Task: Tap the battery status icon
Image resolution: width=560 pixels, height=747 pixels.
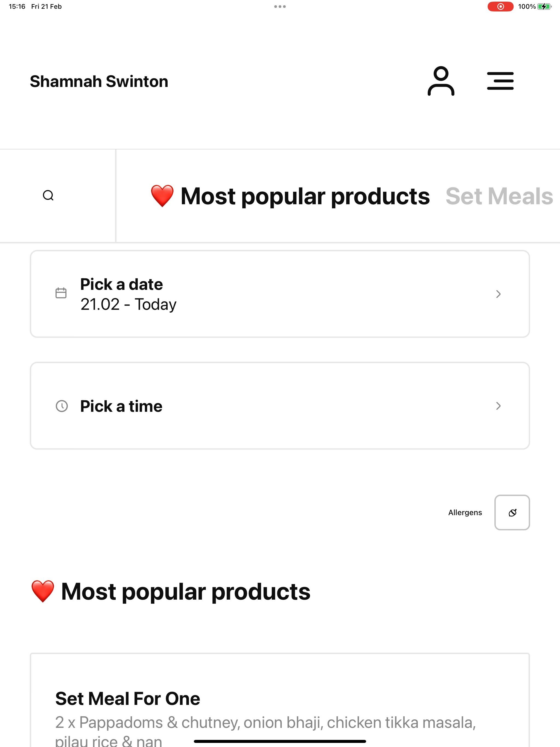Action: [x=544, y=6]
